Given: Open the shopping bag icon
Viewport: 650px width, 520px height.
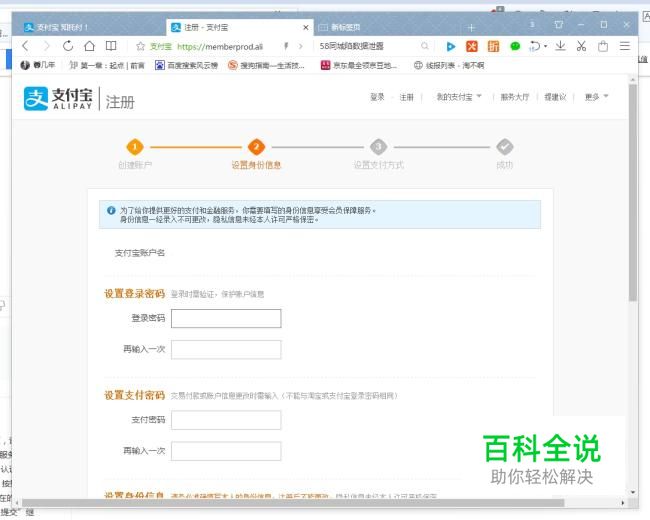Looking at the screenshot, I should (603, 46).
